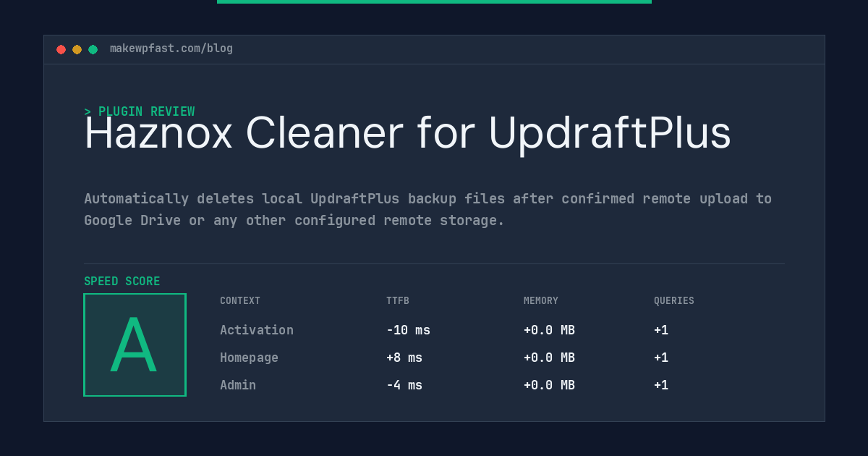The height and width of the screenshot is (456, 868).
Task: Click the green window dot
Action: point(93,49)
